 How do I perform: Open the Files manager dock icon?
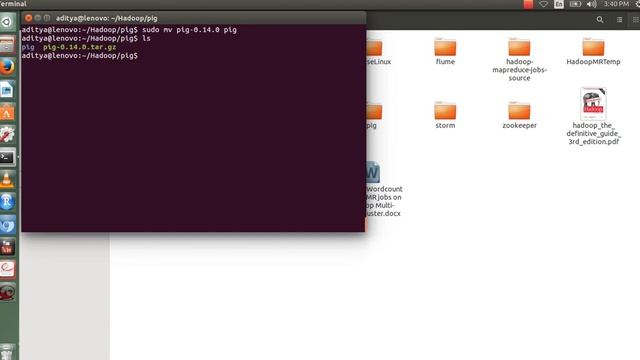pos(7,44)
